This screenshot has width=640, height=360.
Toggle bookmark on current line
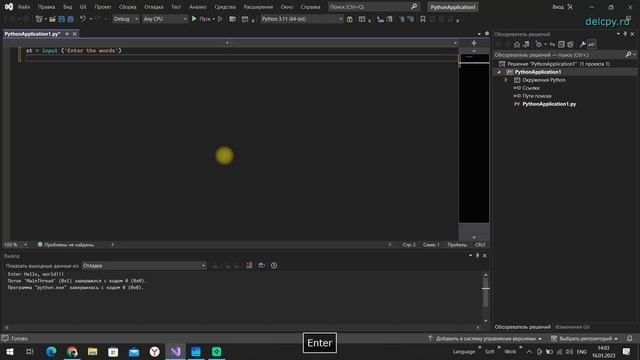pyautogui.click(x=423, y=19)
